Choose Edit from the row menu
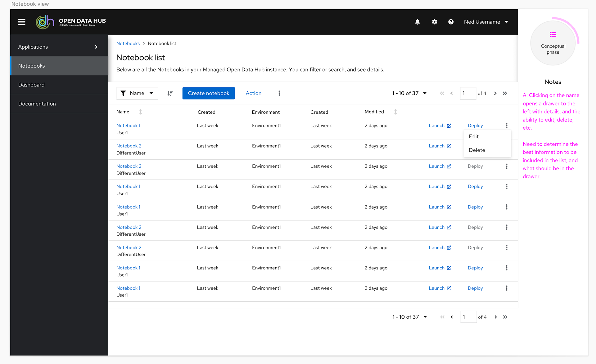596x364 pixels. [487, 136]
